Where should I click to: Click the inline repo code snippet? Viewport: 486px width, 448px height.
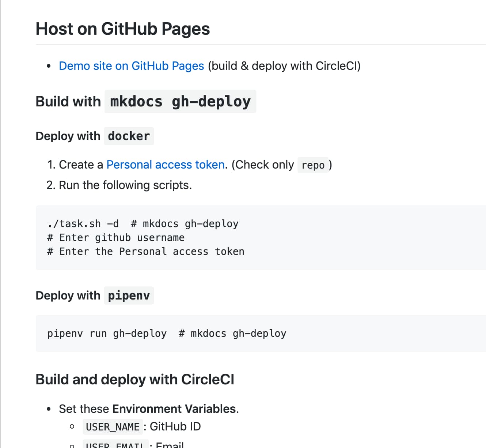coord(313,165)
